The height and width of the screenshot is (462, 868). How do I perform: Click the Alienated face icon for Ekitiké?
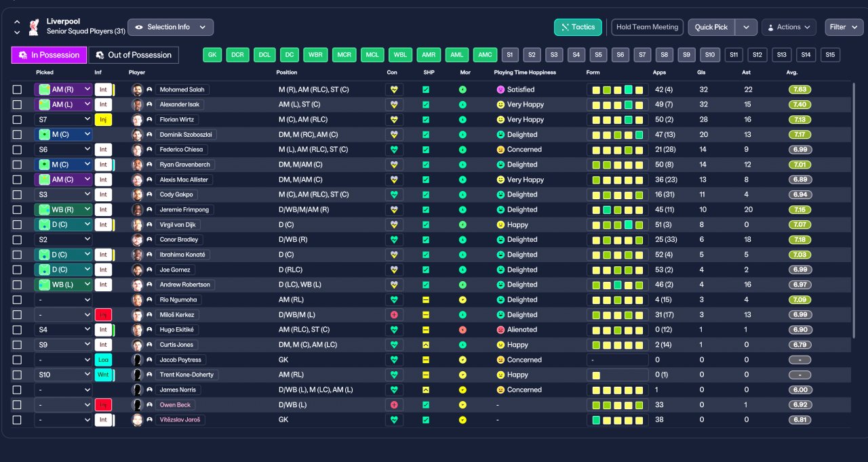pos(500,330)
